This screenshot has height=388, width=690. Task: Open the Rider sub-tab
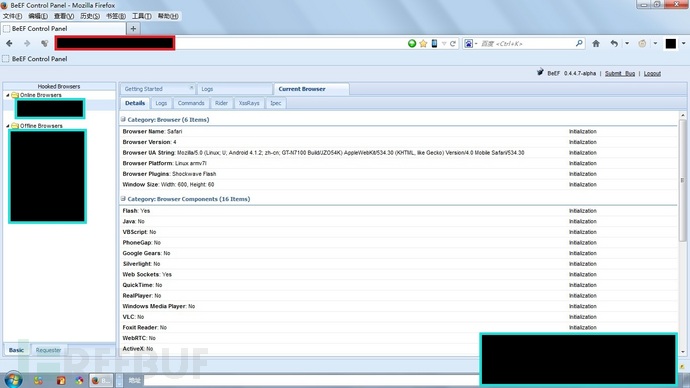[x=221, y=103]
